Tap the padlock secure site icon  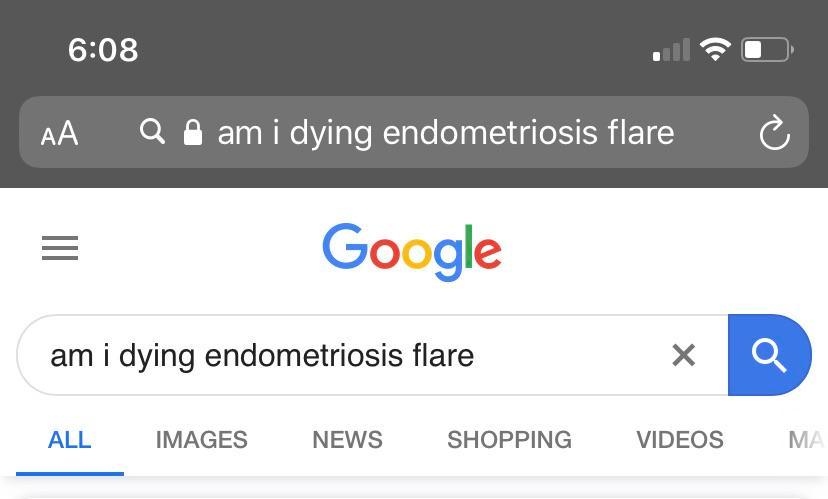(x=193, y=133)
